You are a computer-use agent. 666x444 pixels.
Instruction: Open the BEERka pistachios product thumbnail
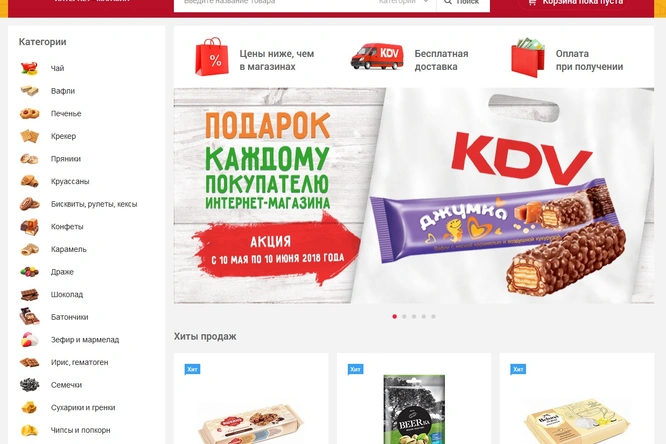pyautogui.click(x=414, y=409)
